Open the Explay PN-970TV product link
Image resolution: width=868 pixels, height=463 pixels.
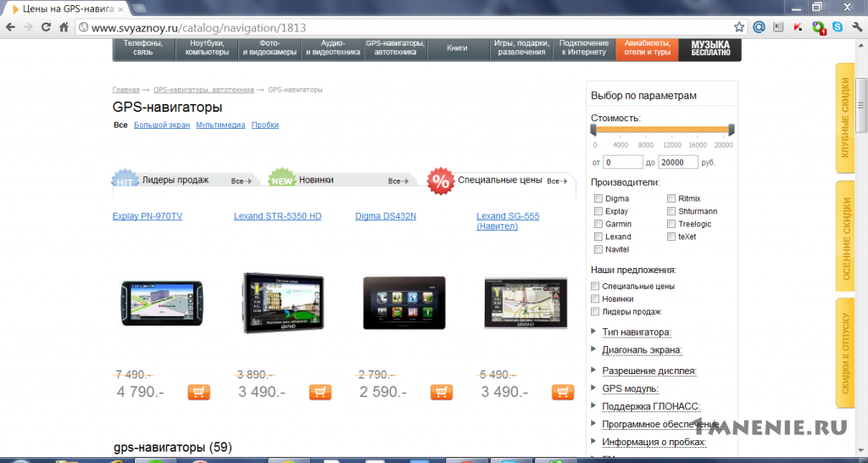(x=147, y=216)
